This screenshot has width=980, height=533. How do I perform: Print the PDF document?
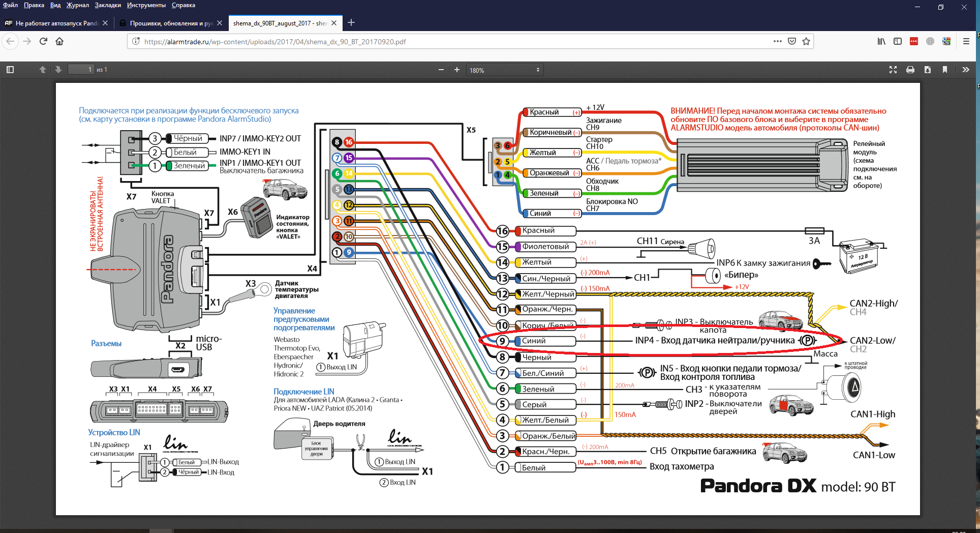(910, 70)
